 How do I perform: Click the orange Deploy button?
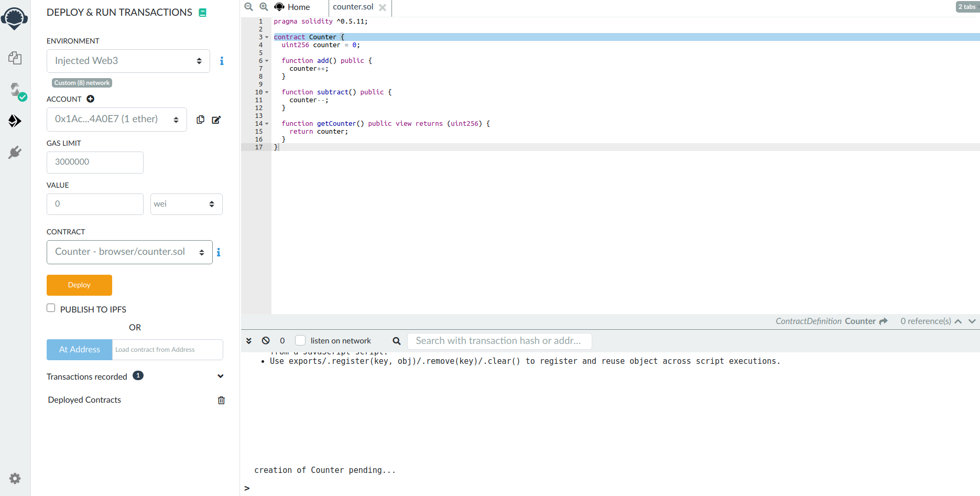tap(79, 285)
